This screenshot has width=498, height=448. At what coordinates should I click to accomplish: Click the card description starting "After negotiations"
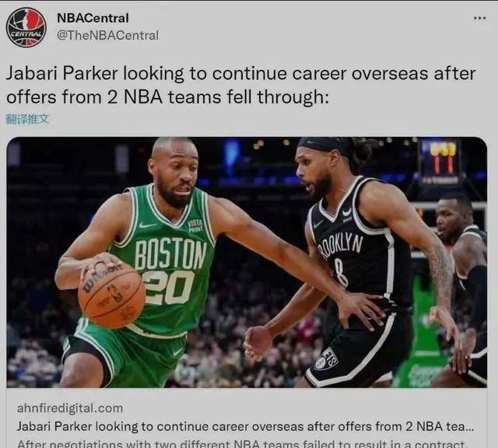[243, 443]
